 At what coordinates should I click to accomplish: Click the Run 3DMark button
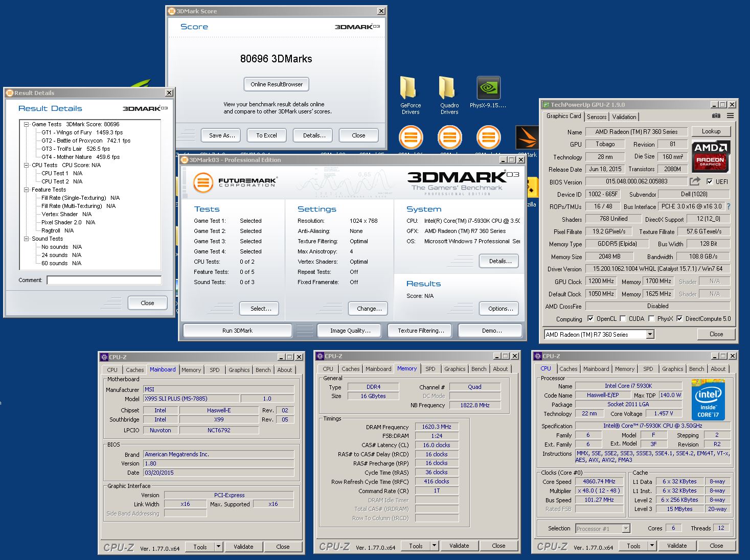[x=238, y=331]
